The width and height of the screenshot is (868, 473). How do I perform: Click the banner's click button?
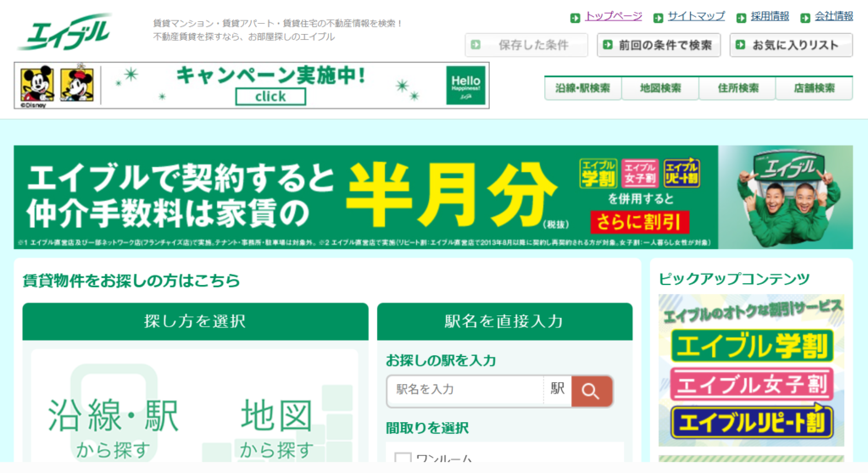270,97
